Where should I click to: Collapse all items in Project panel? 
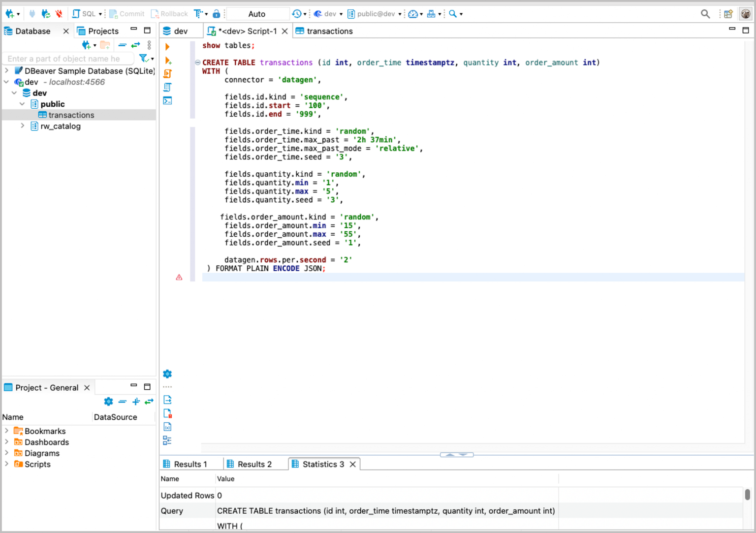click(123, 402)
